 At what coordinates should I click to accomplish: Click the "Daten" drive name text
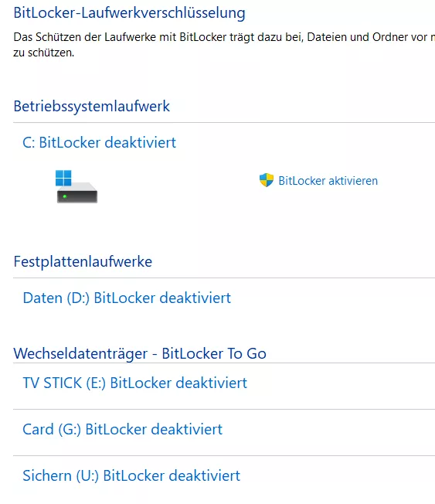click(x=42, y=298)
